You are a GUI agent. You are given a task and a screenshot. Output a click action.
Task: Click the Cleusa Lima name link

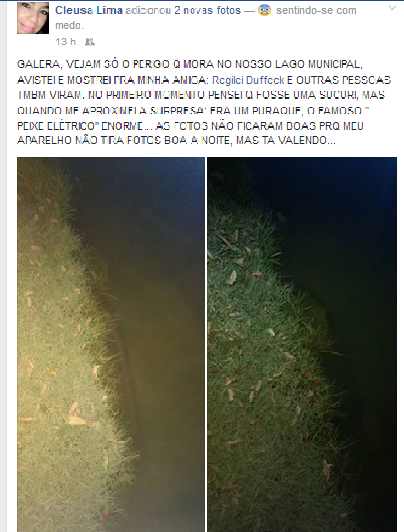[89, 10]
